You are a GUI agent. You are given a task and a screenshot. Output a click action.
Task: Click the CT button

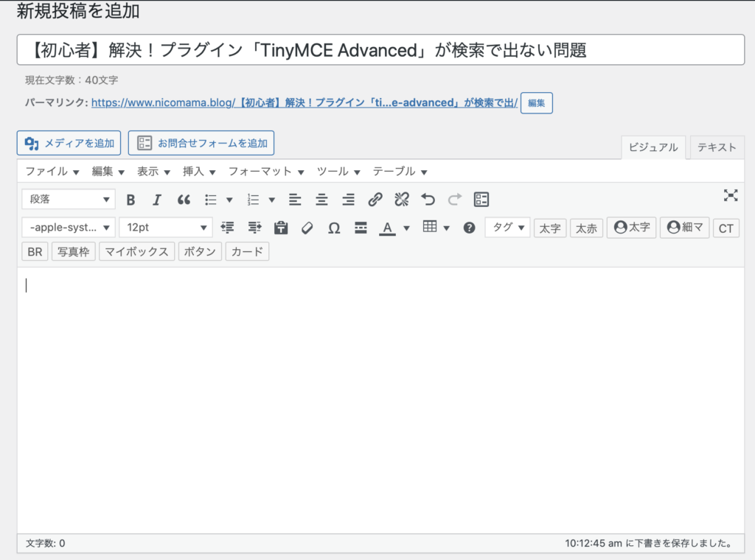726,228
